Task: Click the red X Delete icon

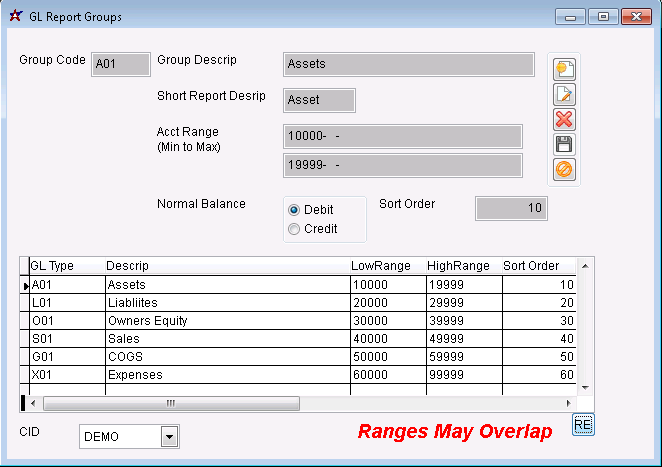Action: (564, 120)
